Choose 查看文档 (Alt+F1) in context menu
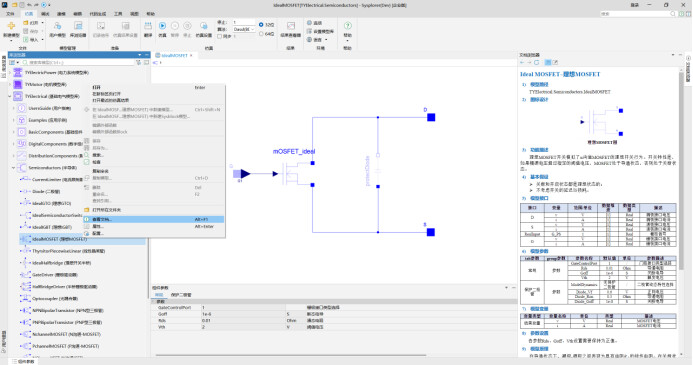 (x=154, y=219)
